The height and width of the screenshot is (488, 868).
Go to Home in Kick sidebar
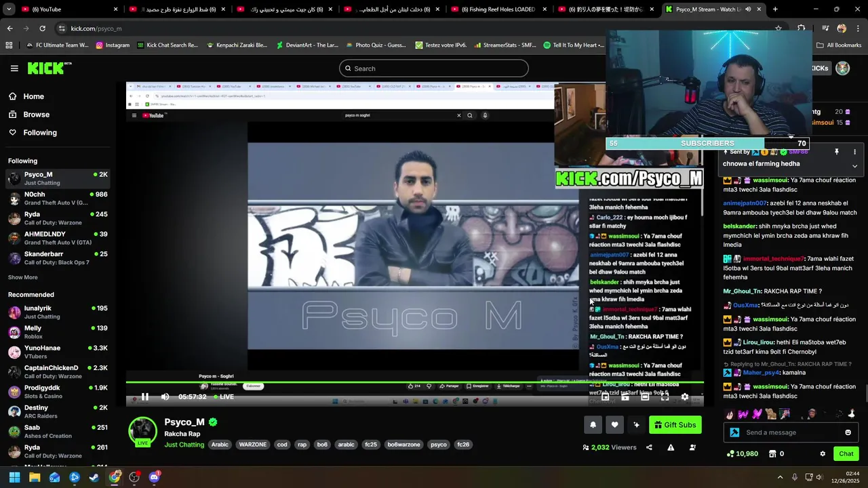coord(26,96)
